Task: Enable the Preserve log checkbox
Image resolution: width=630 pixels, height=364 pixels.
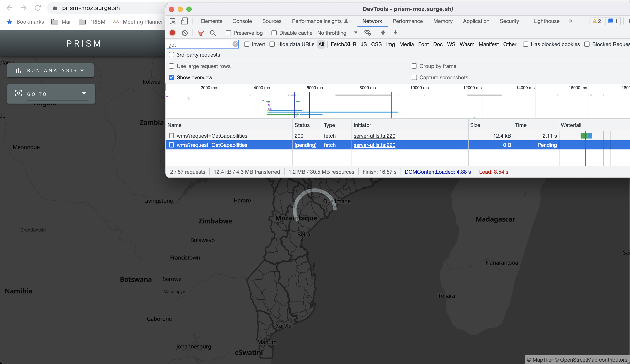Action: tap(228, 33)
